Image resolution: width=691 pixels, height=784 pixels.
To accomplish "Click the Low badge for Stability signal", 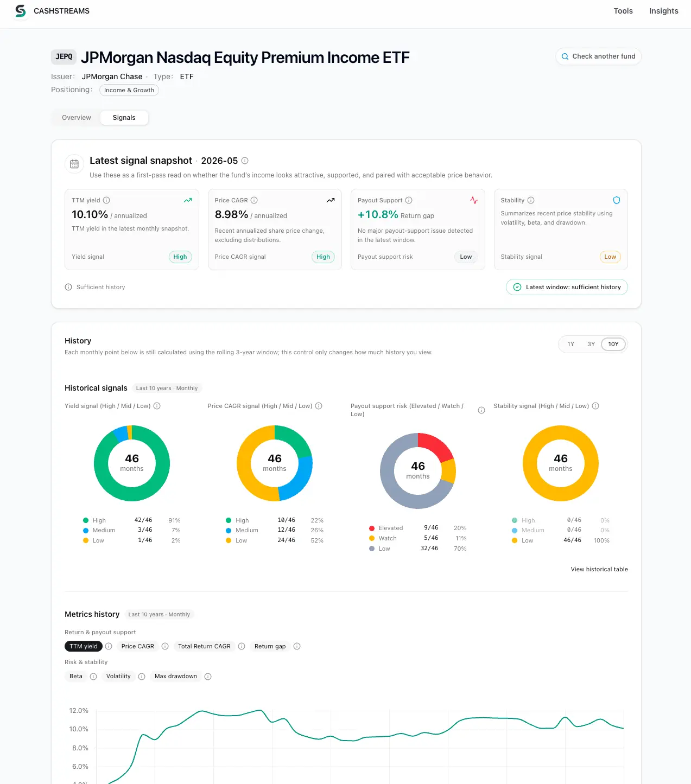I will [610, 257].
